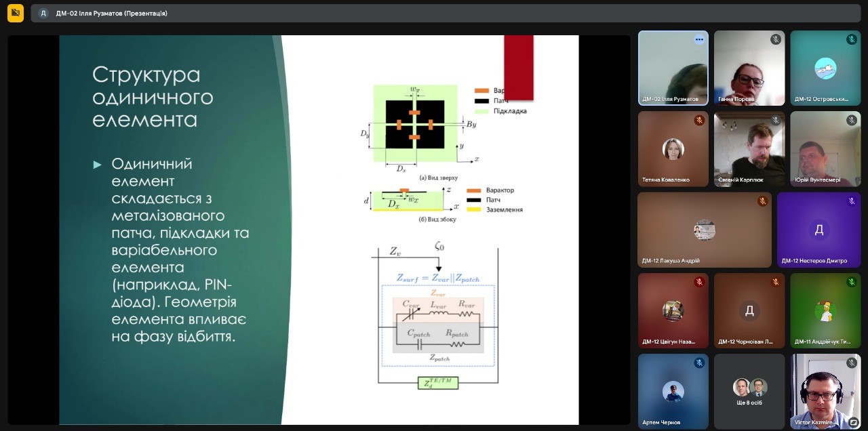Click the name label "ДМ-12 Нестеров Дмитро"
This screenshot has height=431, width=868.
click(814, 261)
